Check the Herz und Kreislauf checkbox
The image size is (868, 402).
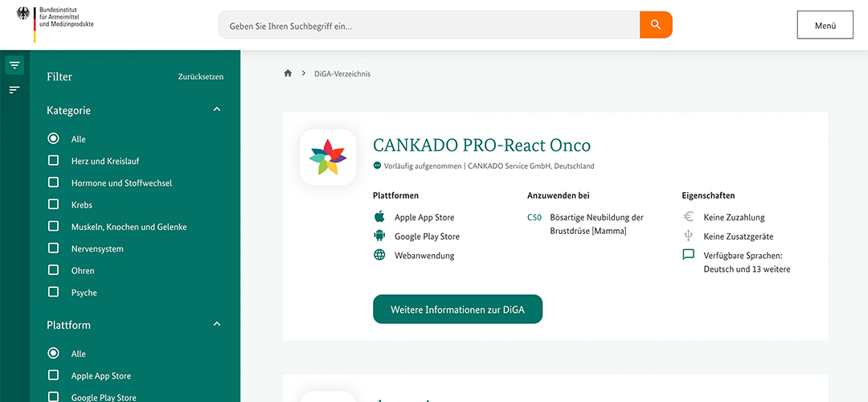tap(53, 161)
